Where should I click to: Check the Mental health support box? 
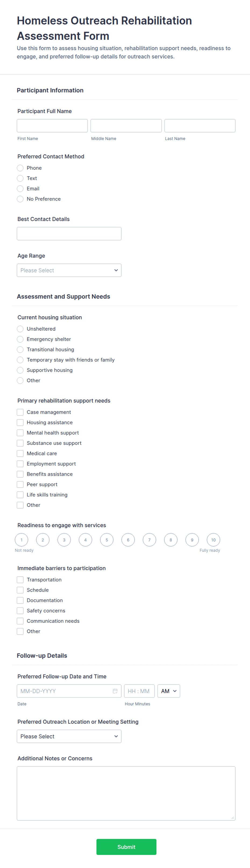click(20, 433)
